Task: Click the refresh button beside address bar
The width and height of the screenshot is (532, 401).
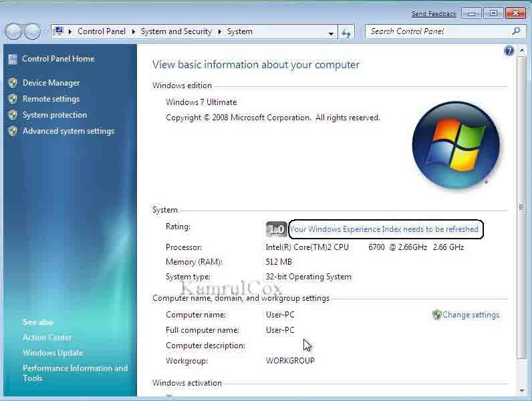Action: [x=346, y=33]
